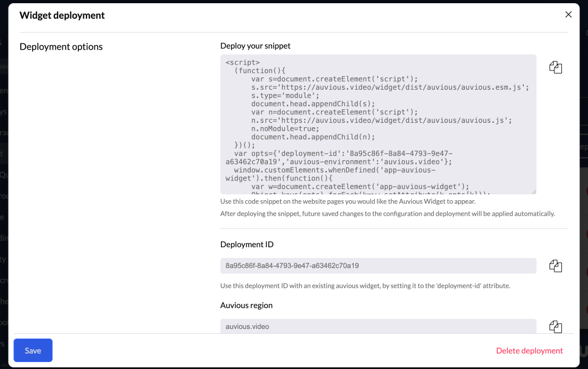Close the Widget deployment dialog

coord(568,15)
